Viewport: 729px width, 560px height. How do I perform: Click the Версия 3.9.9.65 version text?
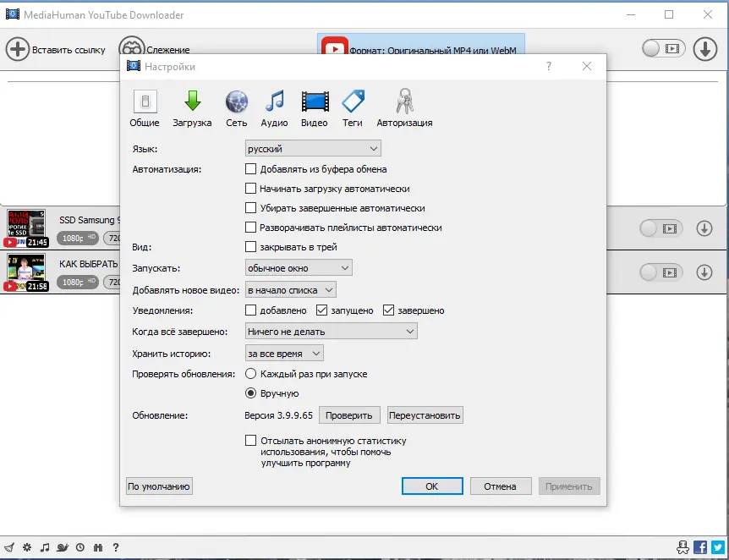pyautogui.click(x=278, y=415)
